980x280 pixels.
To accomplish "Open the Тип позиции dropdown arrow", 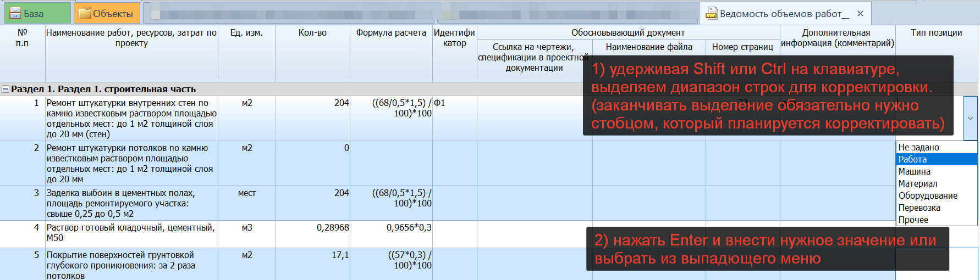I will point(970,118).
